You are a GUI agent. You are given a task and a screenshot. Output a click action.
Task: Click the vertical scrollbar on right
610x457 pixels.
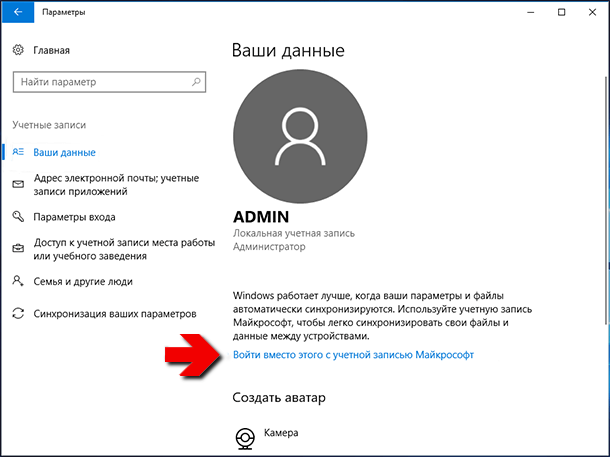coord(605,200)
